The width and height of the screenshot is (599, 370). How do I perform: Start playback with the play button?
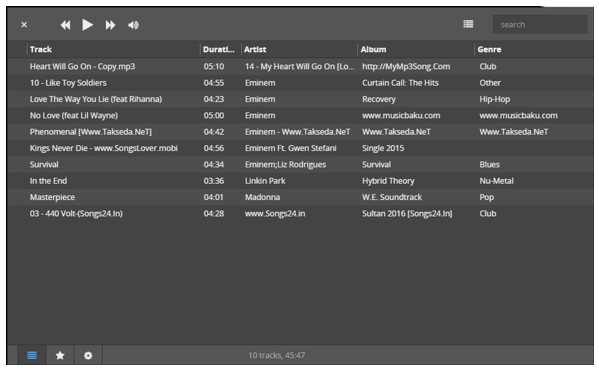(87, 25)
